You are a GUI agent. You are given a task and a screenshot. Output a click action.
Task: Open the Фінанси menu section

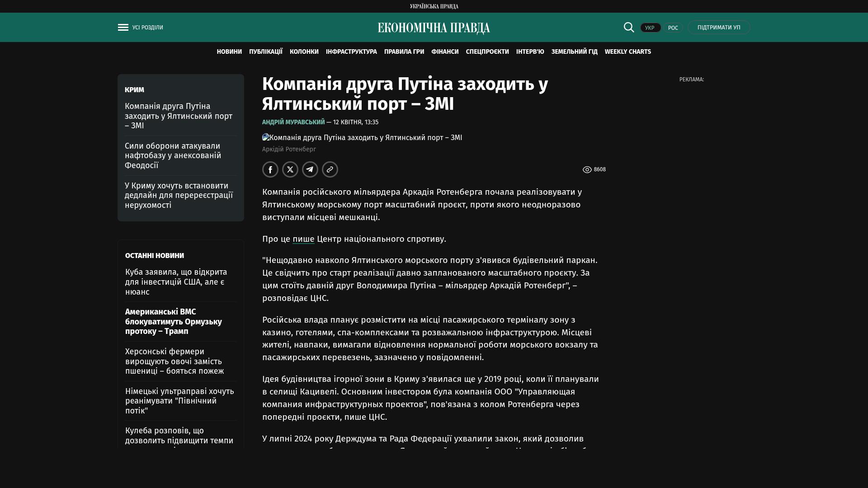pos(445,52)
